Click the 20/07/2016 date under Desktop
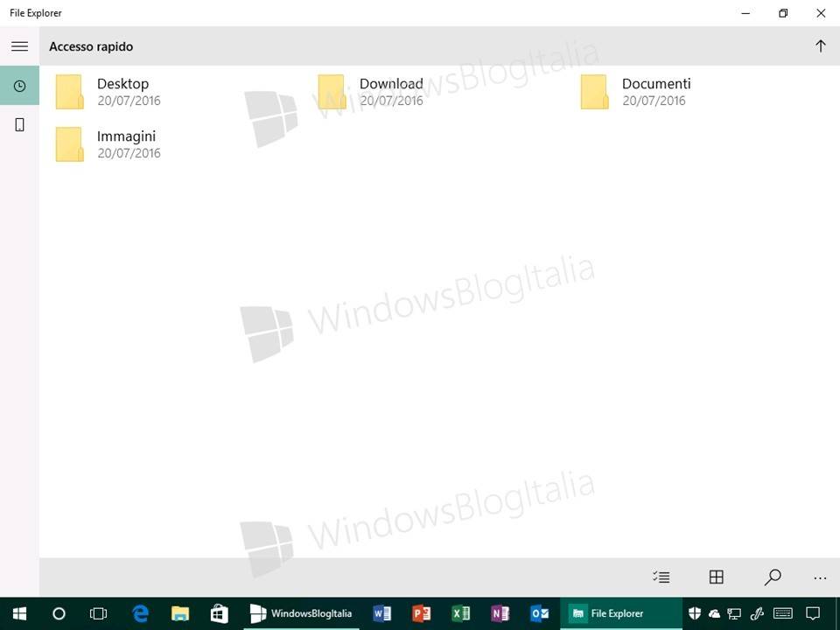840x630 pixels. point(129,101)
